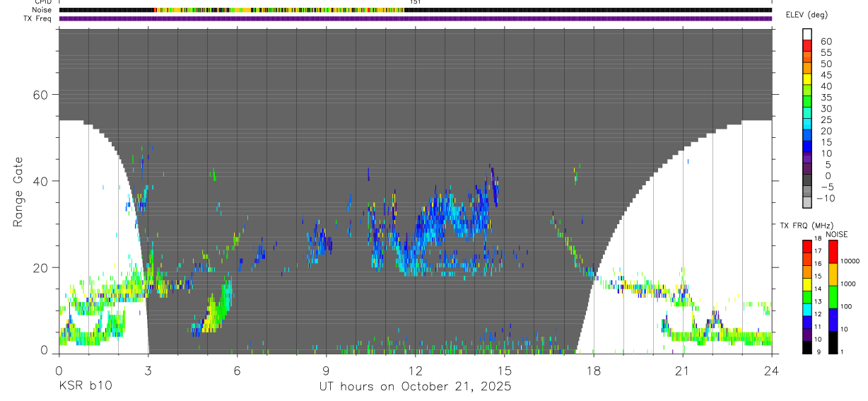The height and width of the screenshot is (401, 868).
Task: Click the "KSR b10" radar beam label
Action: 84,387
